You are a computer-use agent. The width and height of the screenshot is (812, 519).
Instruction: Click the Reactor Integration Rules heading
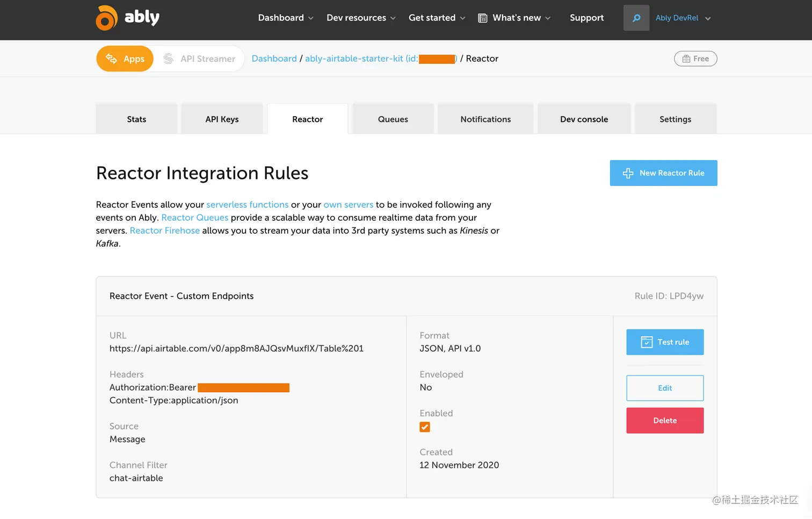click(x=202, y=173)
